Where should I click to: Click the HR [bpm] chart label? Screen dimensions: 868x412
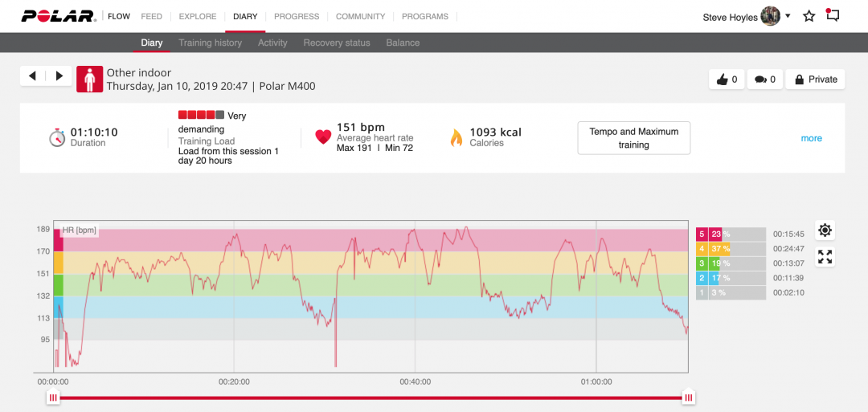[80, 230]
